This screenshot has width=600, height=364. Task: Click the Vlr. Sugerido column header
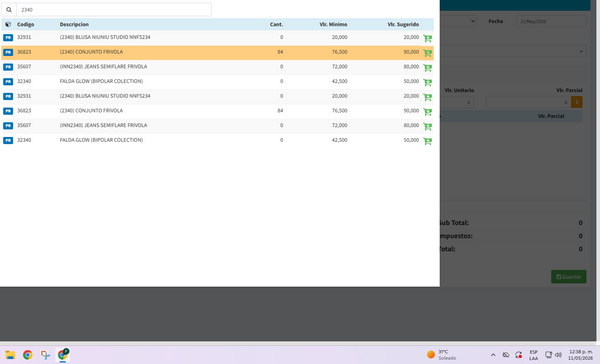pos(403,24)
